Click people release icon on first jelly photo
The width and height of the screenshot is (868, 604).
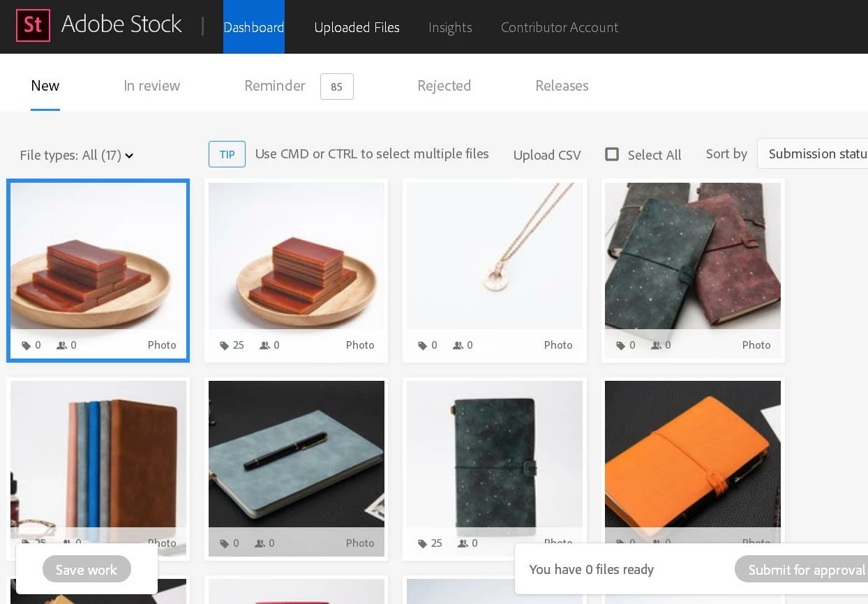click(61, 345)
